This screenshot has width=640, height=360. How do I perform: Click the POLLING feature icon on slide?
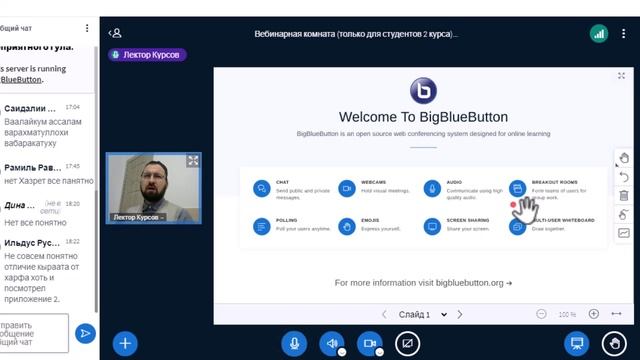[262, 227]
